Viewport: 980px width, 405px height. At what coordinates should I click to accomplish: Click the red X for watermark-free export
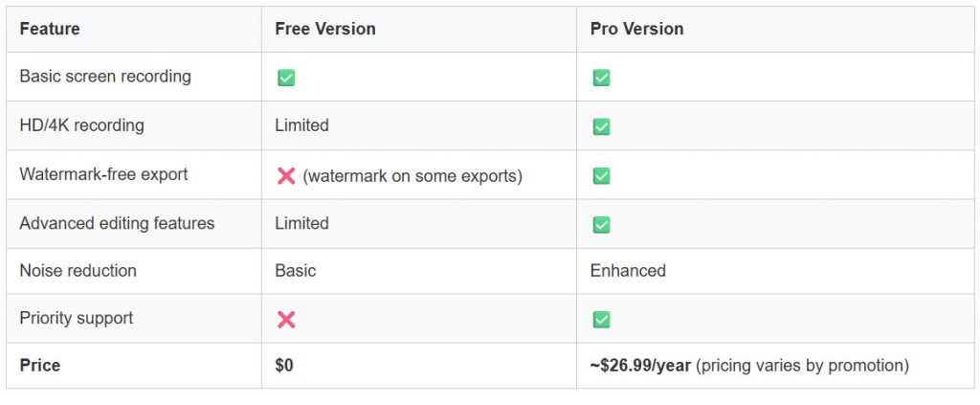click(285, 176)
